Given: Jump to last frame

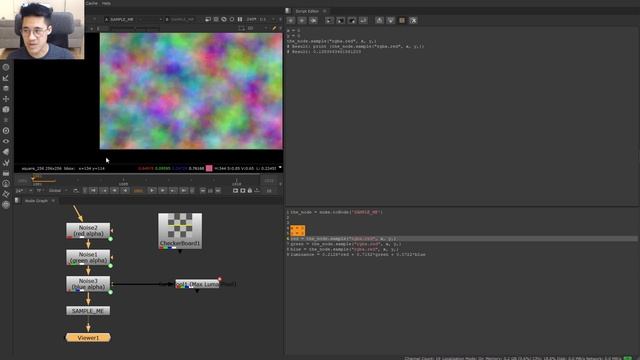Looking at the screenshot, I should (184, 191).
